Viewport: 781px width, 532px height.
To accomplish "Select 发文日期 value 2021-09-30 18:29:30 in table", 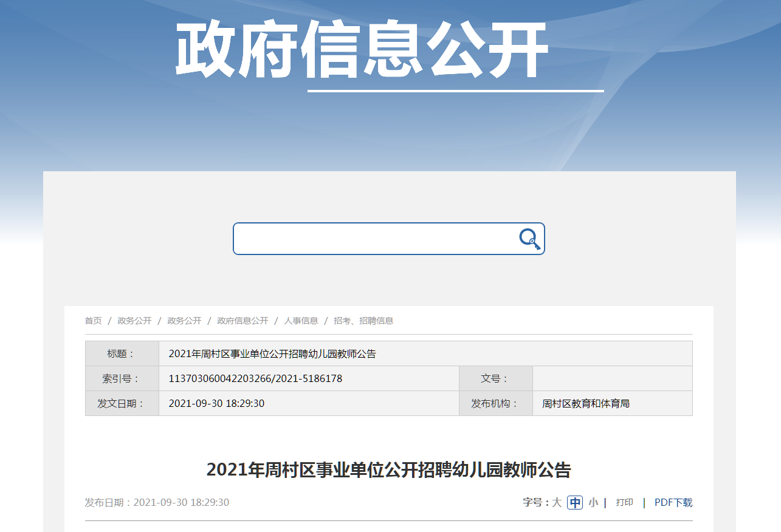I will click(x=309, y=403).
